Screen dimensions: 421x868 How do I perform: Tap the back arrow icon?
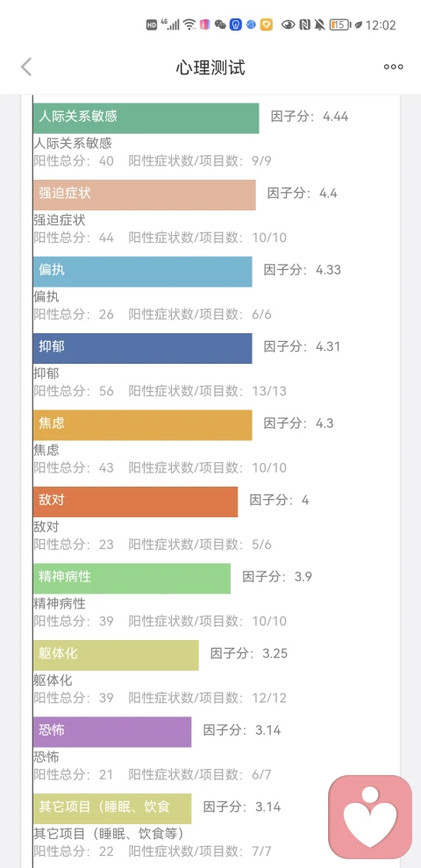(x=26, y=67)
